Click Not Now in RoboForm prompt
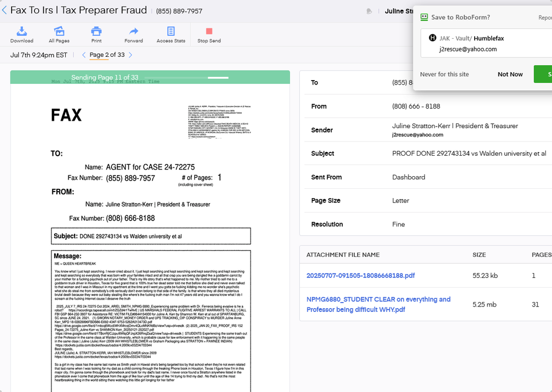 coord(510,75)
